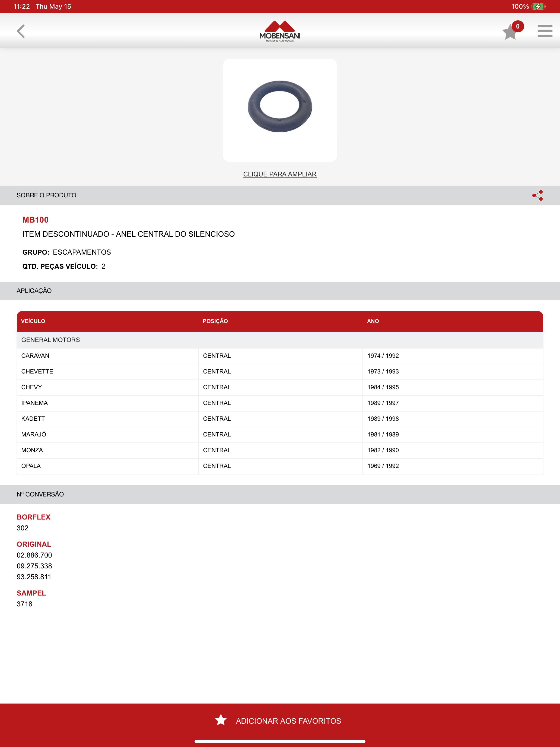Select the CARAVAN vehicle cell

coord(108,356)
